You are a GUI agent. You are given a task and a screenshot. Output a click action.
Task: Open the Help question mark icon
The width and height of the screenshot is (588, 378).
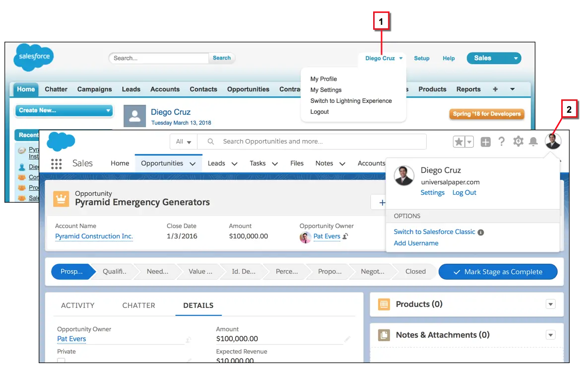pyautogui.click(x=501, y=142)
